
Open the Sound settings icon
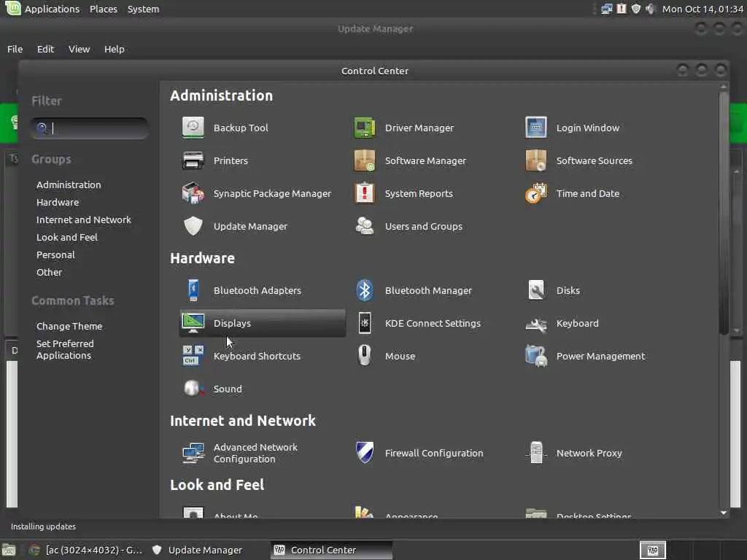[193, 389]
